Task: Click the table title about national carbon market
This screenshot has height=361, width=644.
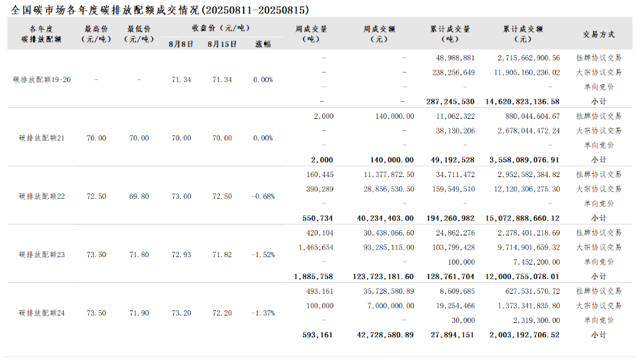Action: [160, 10]
